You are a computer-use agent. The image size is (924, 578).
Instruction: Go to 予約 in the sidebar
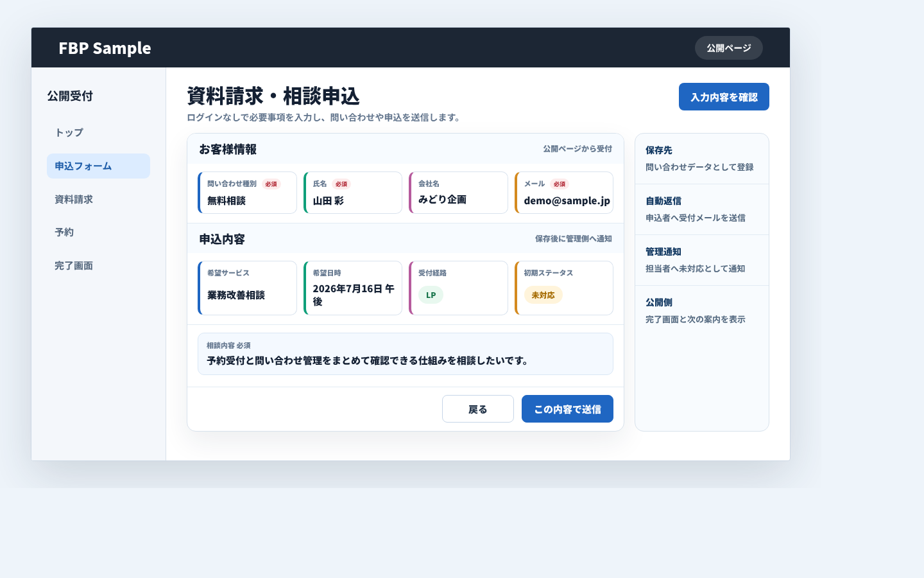pyautogui.click(x=98, y=232)
